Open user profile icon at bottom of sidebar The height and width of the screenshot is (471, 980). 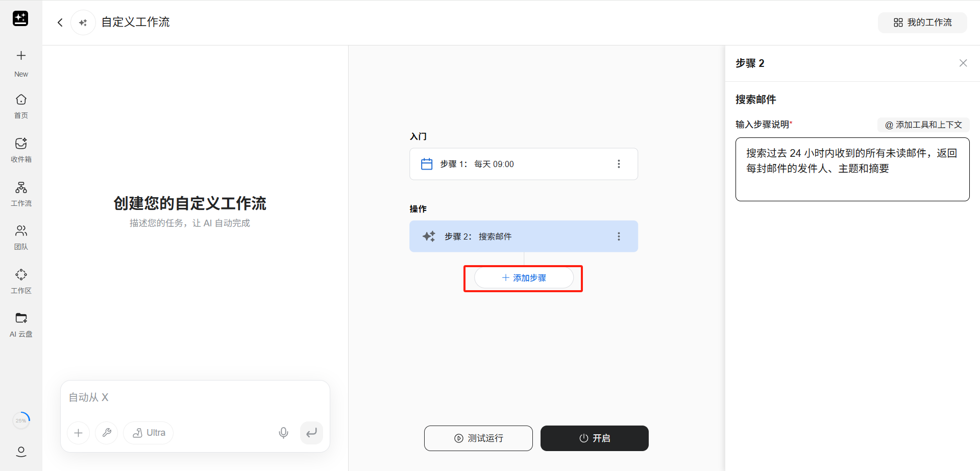(x=21, y=452)
